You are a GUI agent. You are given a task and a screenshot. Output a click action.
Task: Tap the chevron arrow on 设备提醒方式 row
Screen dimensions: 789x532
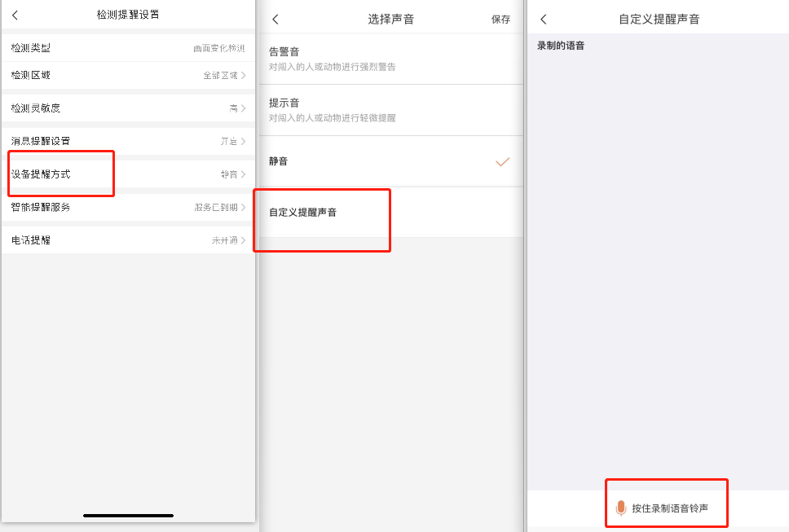click(x=243, y=174)
